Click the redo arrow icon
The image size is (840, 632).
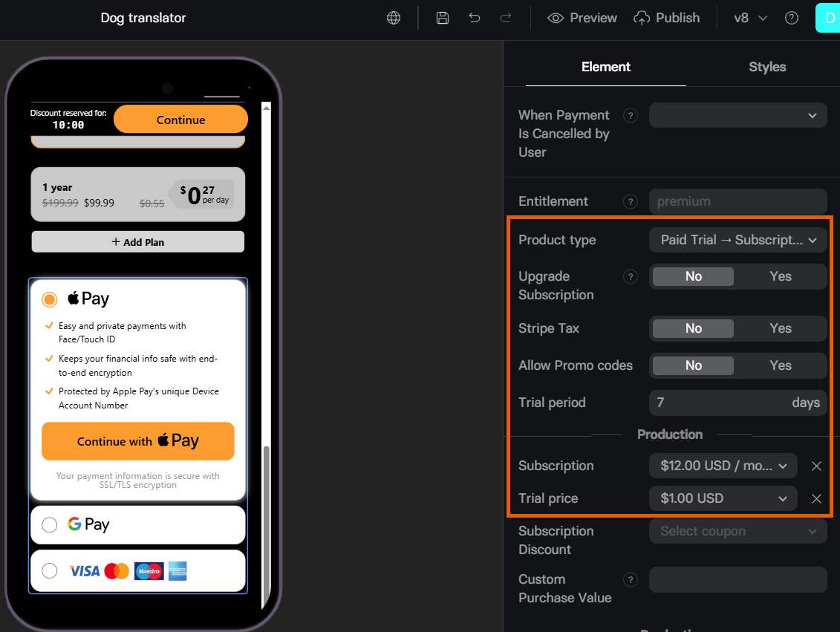pos(506,18)
